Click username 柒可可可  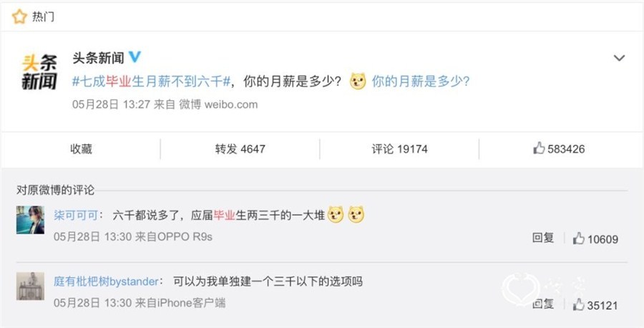tap(76, 216)
